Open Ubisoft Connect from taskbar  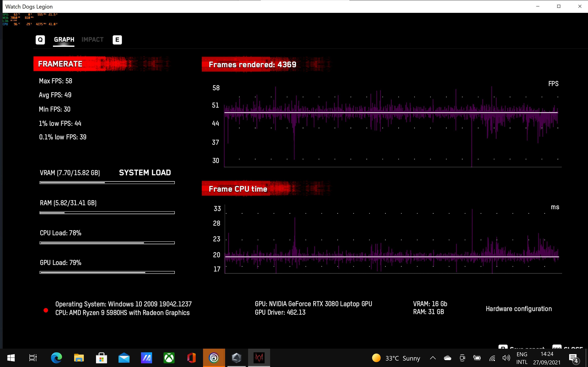[214, 358]
